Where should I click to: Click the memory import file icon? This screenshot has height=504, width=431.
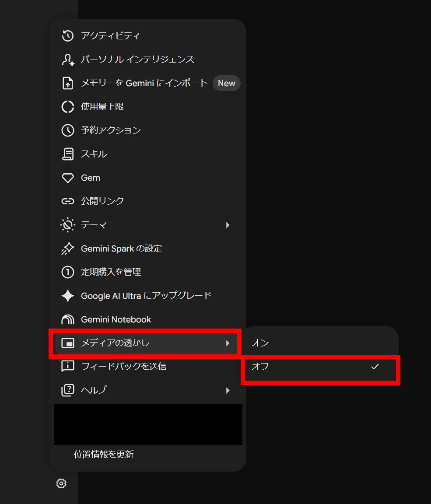point(67,83)
